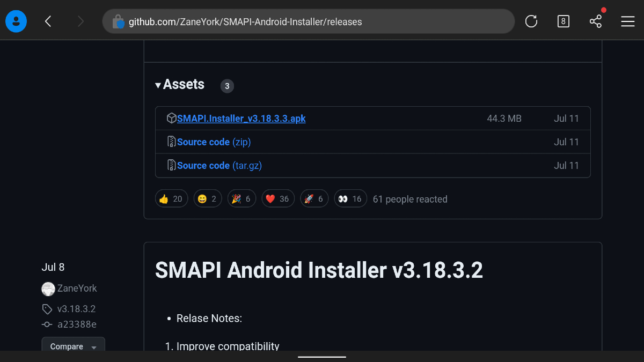Open the Compare dropdown
This screenshot has height=362, width=644.
pos(73,346)
